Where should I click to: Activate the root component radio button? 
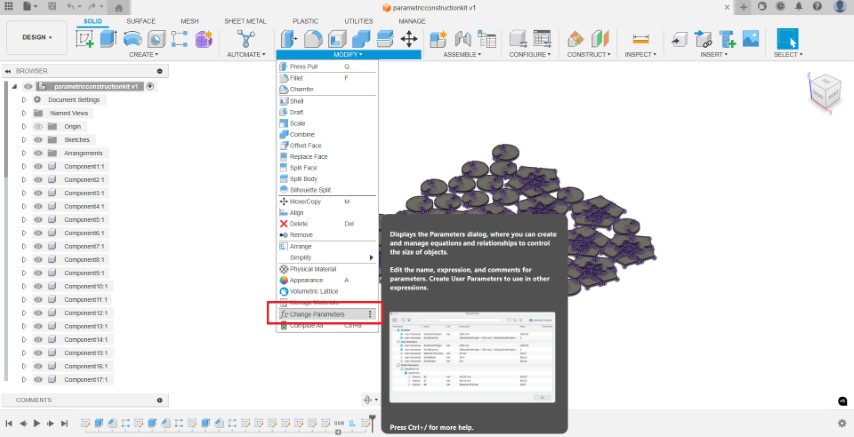[x=150, y=86]
